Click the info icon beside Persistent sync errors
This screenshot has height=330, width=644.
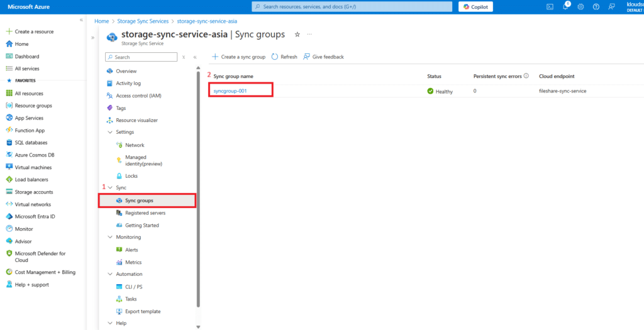(526, 76)
